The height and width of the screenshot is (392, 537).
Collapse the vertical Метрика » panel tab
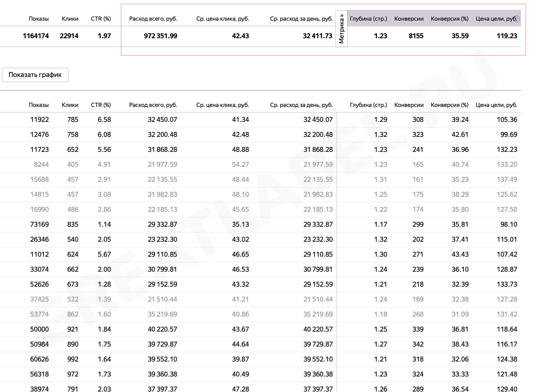[341, 29]
